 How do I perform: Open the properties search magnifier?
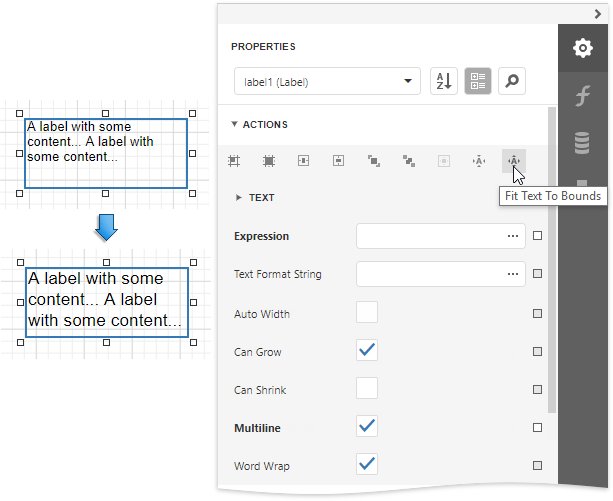[x=511, y=81]
